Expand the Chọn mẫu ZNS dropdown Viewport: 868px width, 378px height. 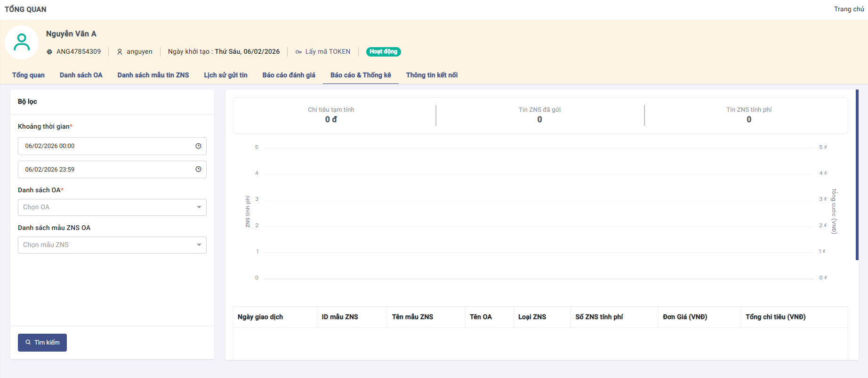[112, 245]
